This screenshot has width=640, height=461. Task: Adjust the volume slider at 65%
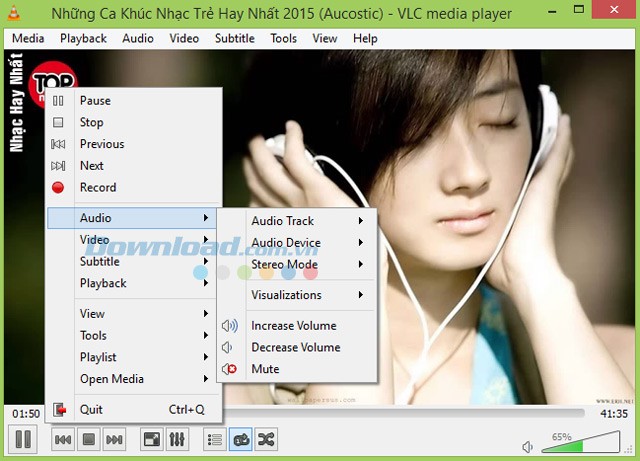tap(584, 442)
